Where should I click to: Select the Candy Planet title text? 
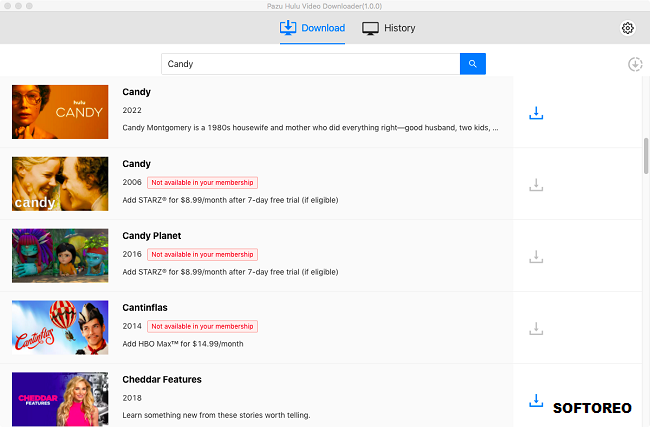click(x=152, y=236)
